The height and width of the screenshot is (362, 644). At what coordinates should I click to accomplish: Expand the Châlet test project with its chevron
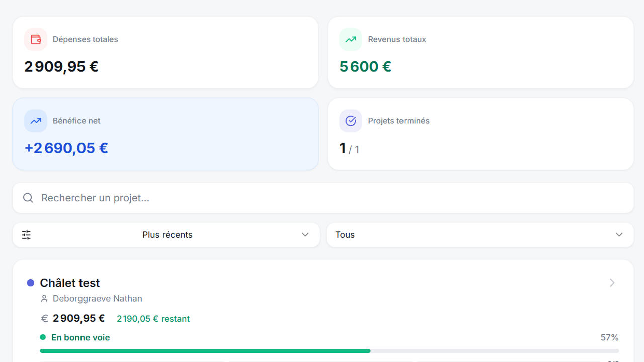[612, 283]
